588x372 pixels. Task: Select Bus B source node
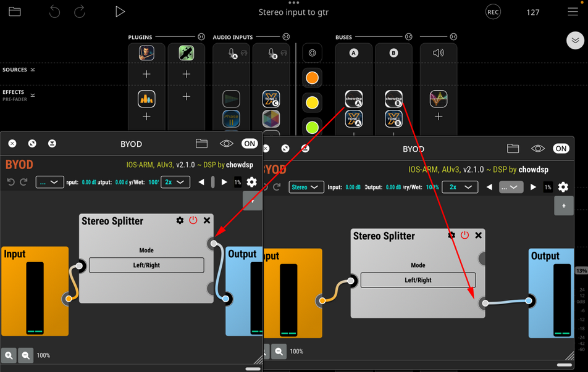point(393,53)
